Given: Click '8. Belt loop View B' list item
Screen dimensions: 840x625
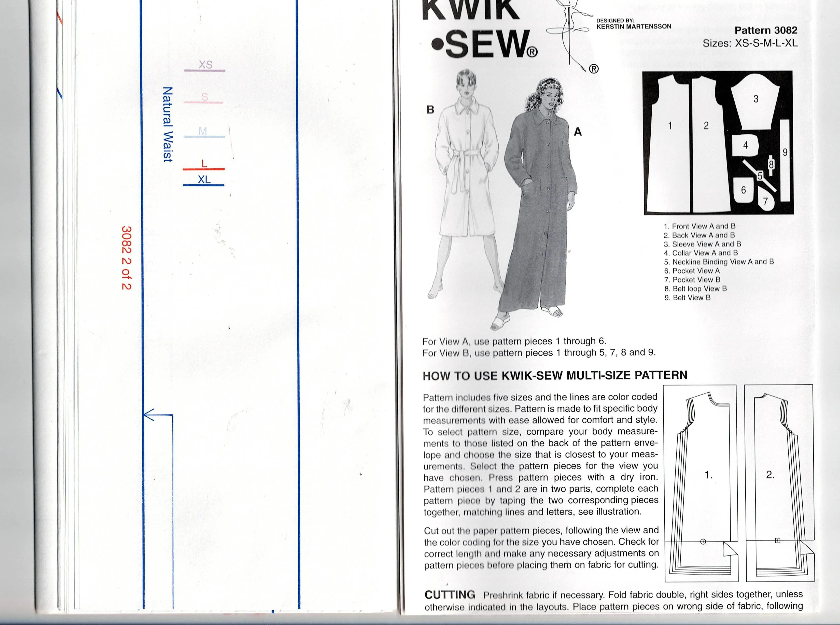Looking at the screenshot, I should point(695,289).
